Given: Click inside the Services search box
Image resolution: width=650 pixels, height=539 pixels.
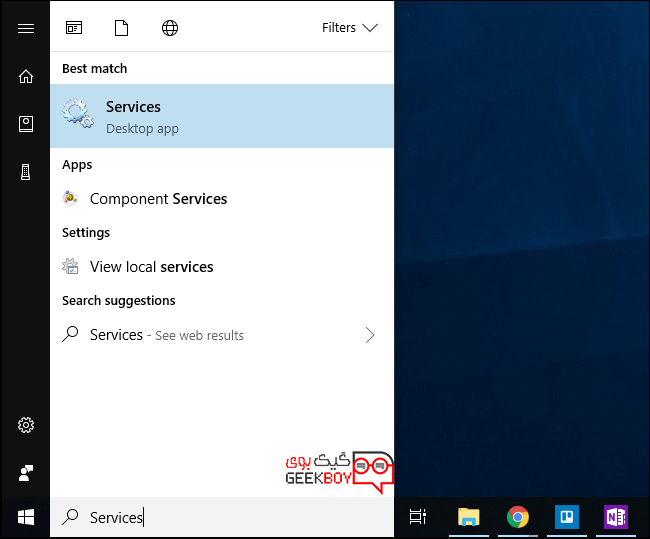Looking at the screenshot, I should 222,517.
